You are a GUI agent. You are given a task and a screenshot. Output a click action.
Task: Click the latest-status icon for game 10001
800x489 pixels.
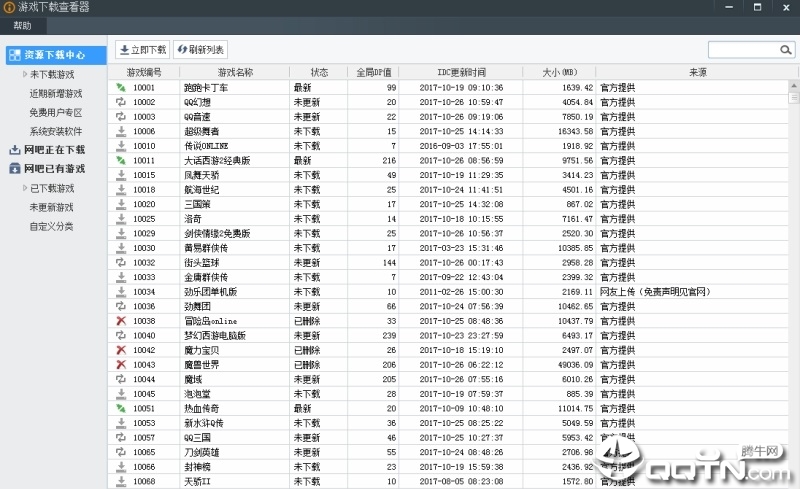coord(120,87)
